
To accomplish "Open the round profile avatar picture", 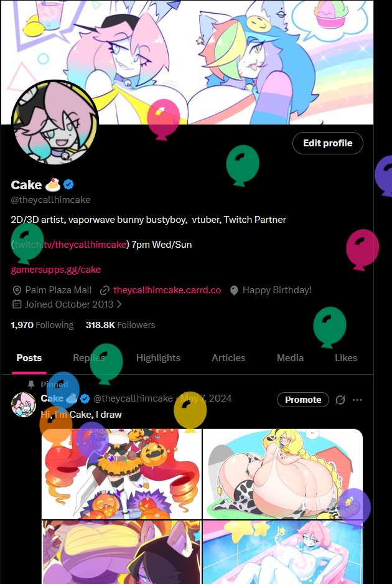I will (x=55, y=123).
